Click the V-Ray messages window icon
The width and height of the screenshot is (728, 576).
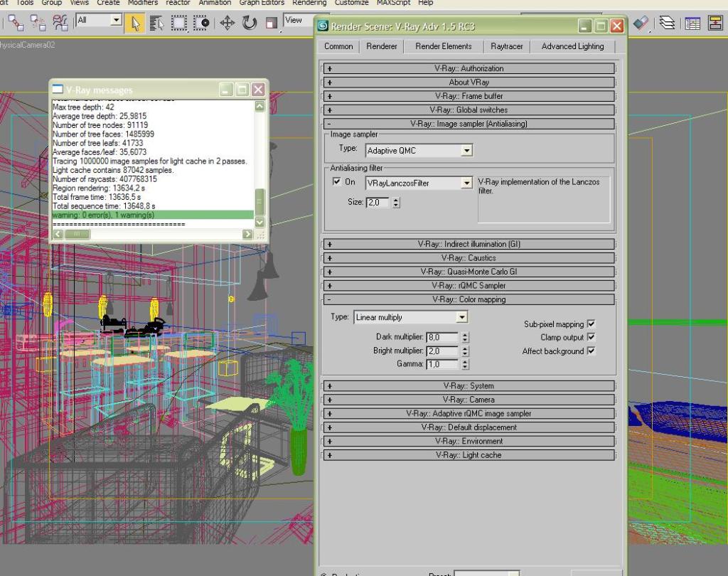pyautogui.click(x=58, y=89)
